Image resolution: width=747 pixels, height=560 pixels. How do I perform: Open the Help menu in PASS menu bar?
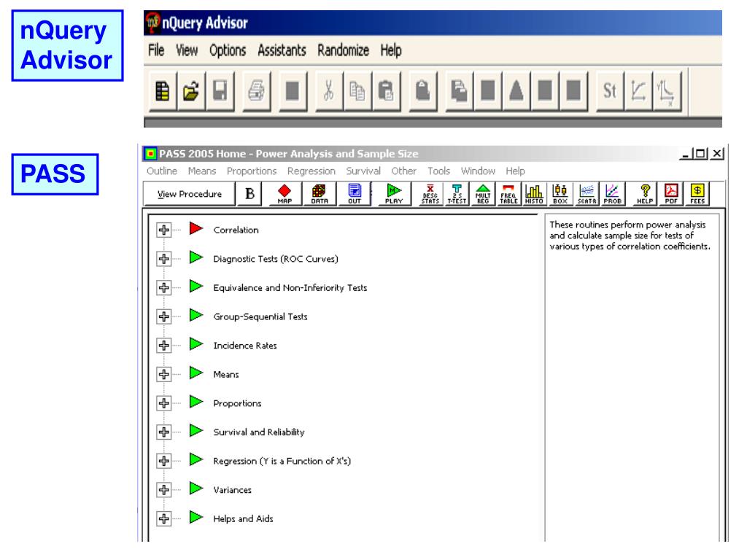(x=516, y=171)
